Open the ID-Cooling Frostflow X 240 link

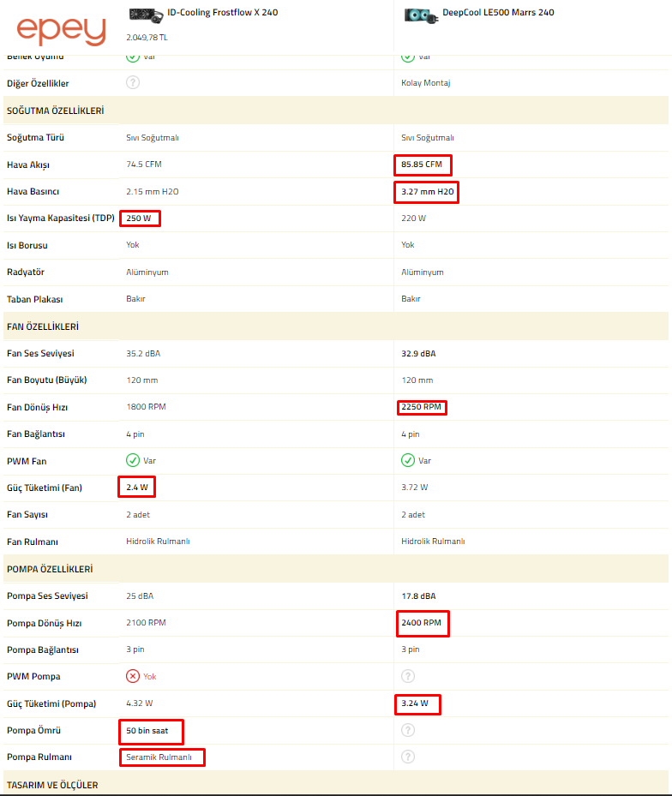pos(223,12)
